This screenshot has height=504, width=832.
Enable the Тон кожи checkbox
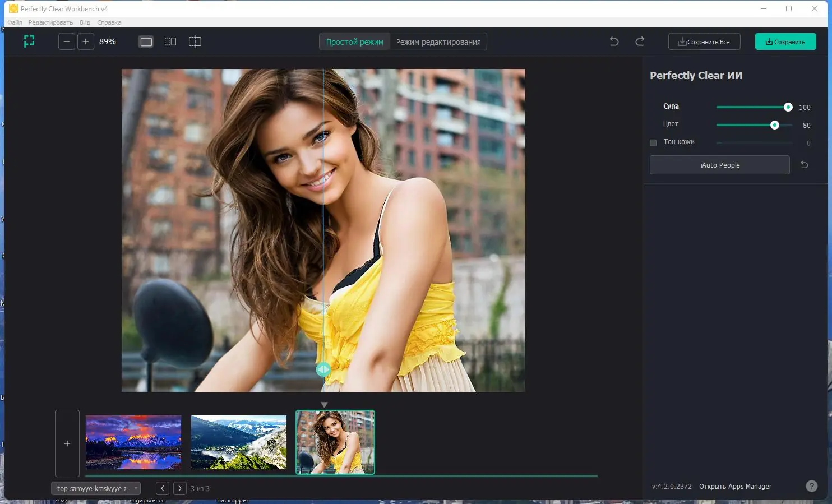(653, 142)
